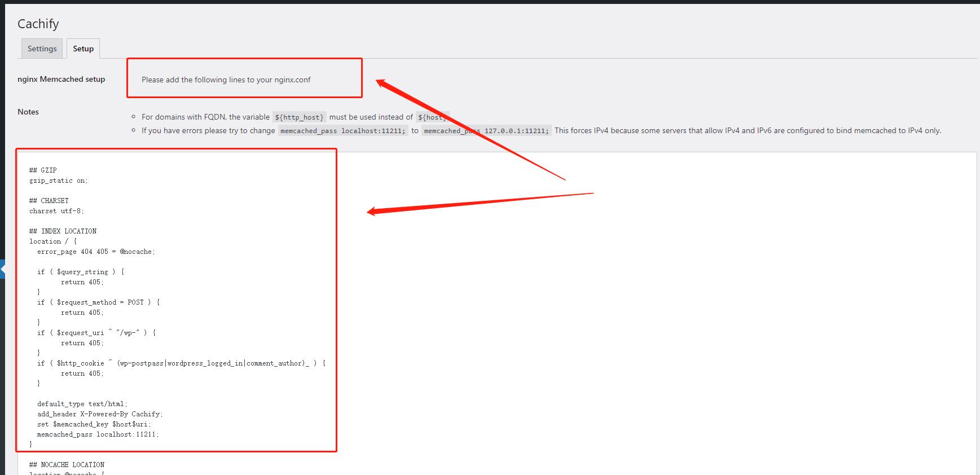Image resolution: width=980 pixels, height=475 pixels.
Task: Click the 'Notes' section label
Action: click(x=28, y=112)
